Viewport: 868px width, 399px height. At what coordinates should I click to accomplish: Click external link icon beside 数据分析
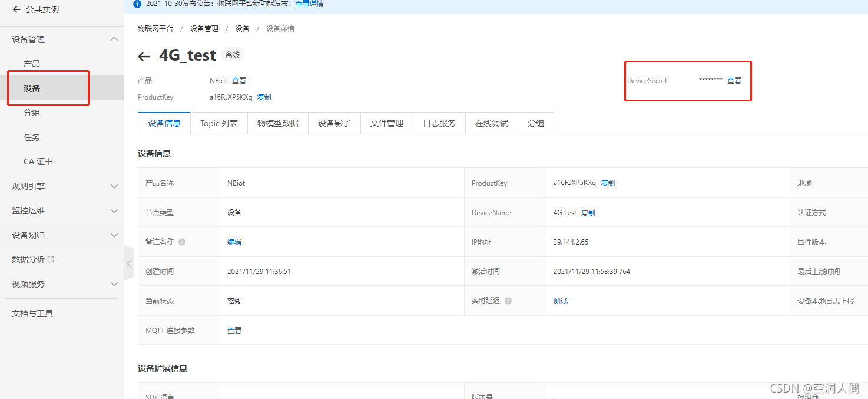tap(51, 259)
